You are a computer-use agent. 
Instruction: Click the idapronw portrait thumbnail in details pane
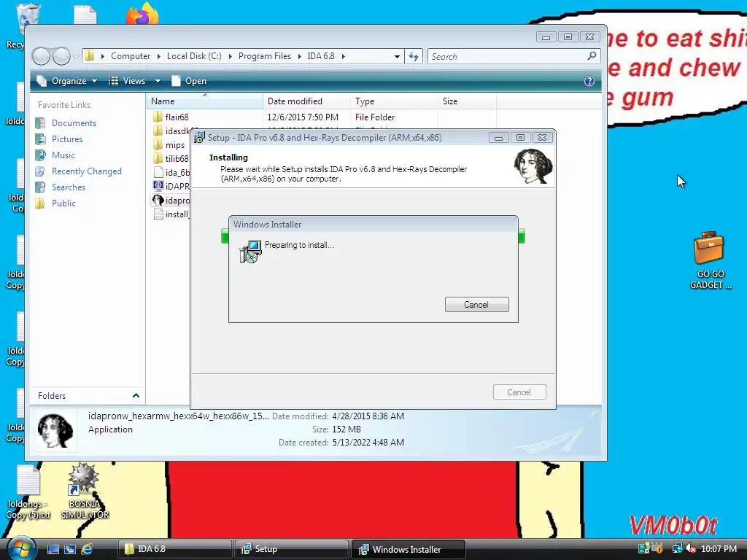click(x=55, y=431)
